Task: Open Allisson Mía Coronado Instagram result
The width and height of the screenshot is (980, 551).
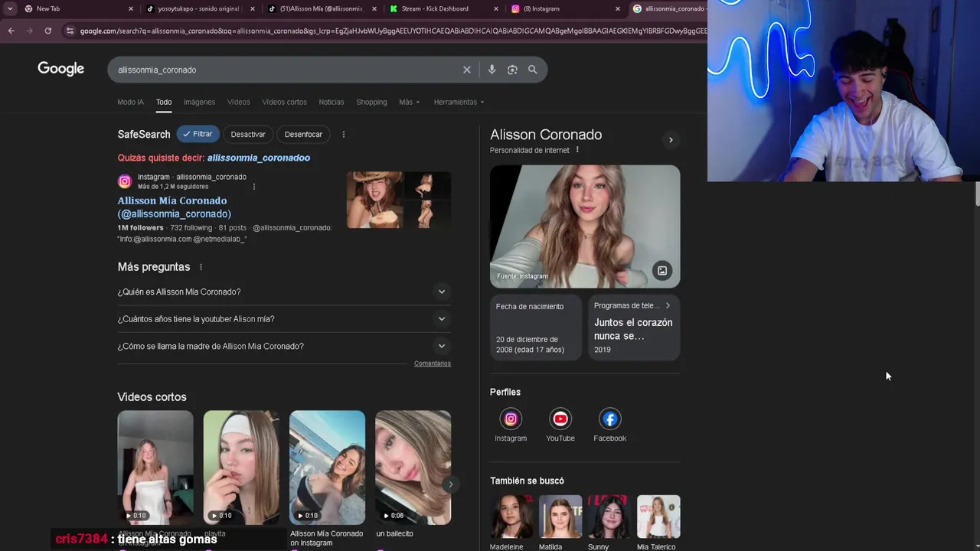Action: (x=174, y=207)
